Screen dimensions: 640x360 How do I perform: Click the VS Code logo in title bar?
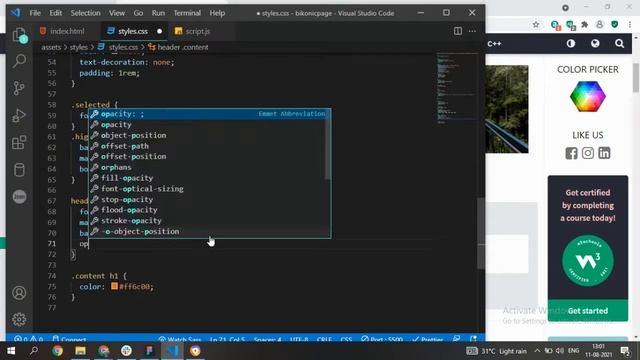click(x=16, y=13)
